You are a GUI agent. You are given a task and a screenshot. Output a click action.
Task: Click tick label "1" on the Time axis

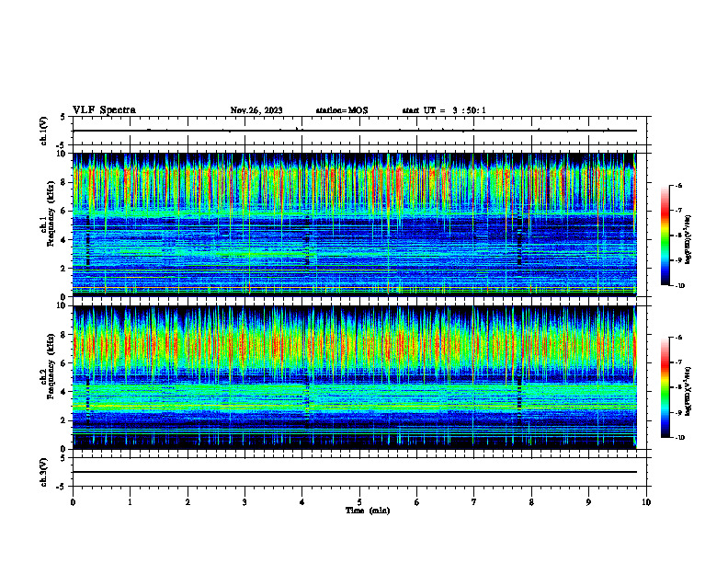tap(130, 502)
